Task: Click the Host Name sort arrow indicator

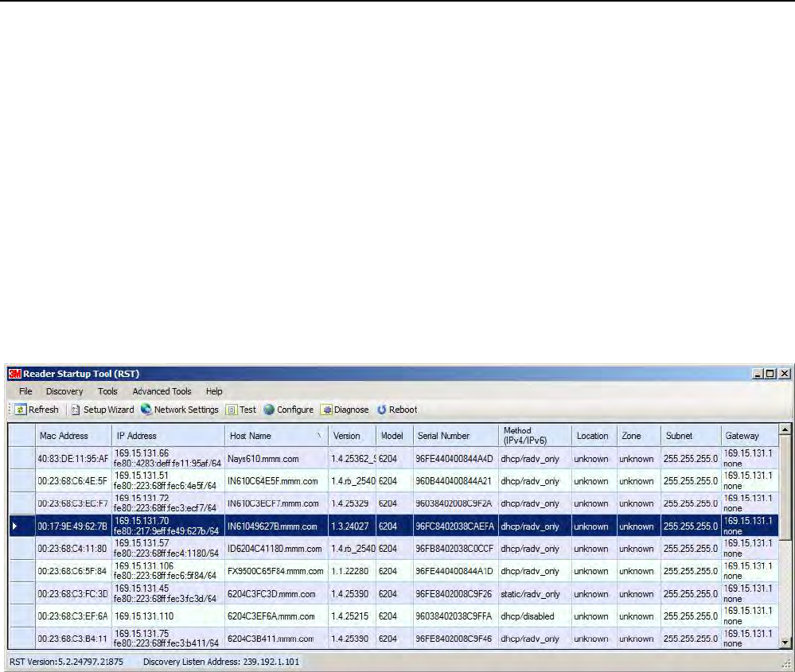Action: (319, 435)
